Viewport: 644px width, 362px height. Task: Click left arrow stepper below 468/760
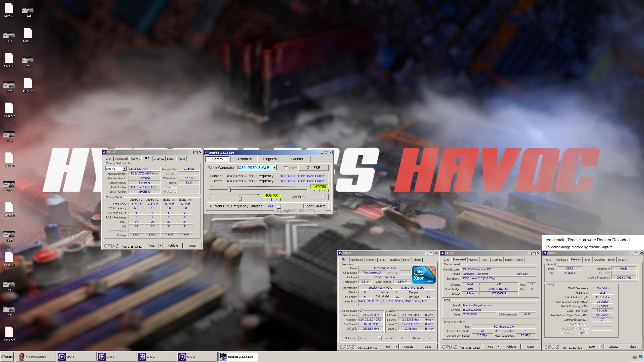(x=267, y=199)
